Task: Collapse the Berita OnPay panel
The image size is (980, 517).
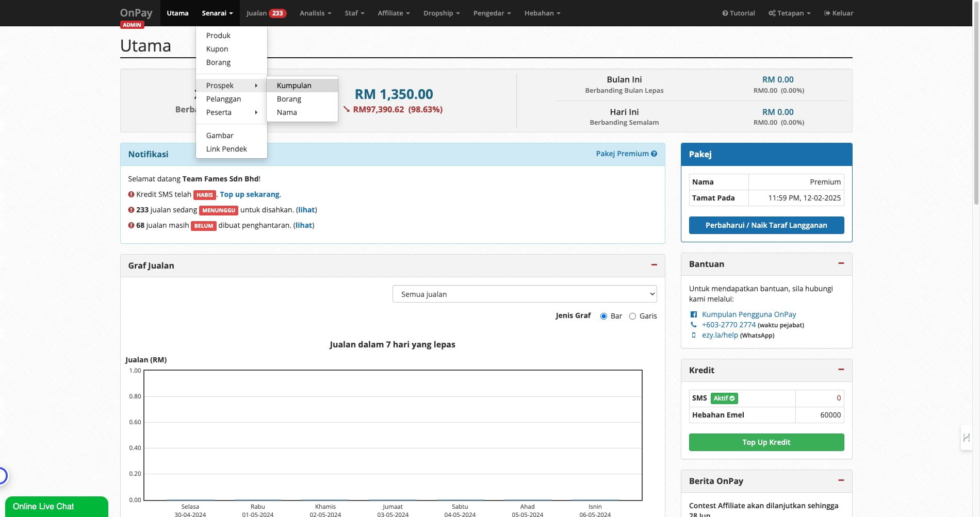Action: tap(841, 480)
